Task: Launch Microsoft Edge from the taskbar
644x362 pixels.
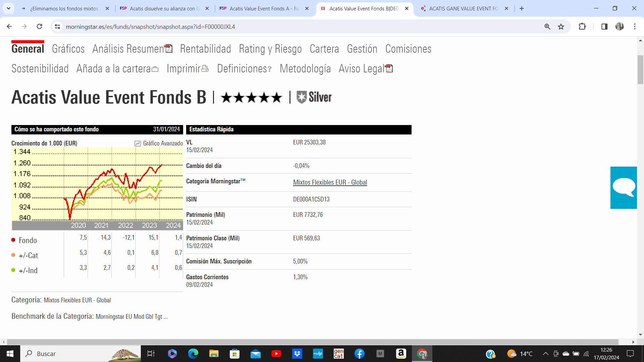Action: [x=193, y=354]
